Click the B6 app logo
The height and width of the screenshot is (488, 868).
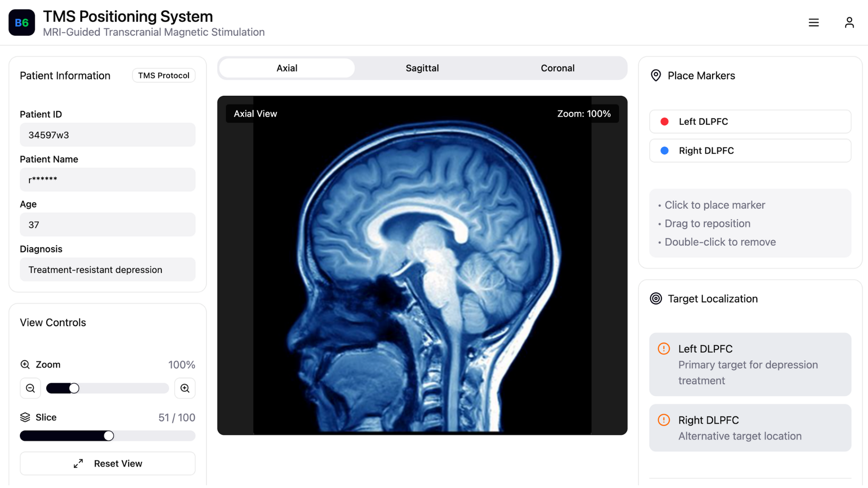[x=22, y=23]
